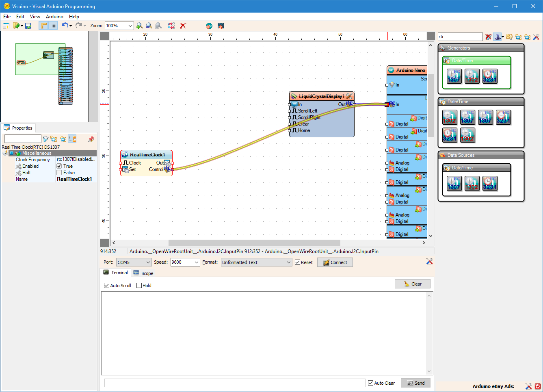Screen dimensions: 543x392
Task: Save the project with the disk icon
Action: (28, 26)
